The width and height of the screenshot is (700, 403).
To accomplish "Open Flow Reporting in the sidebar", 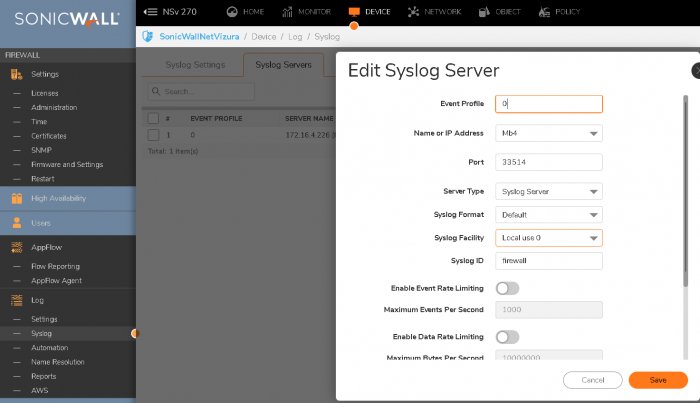I will tap(55, 266).
